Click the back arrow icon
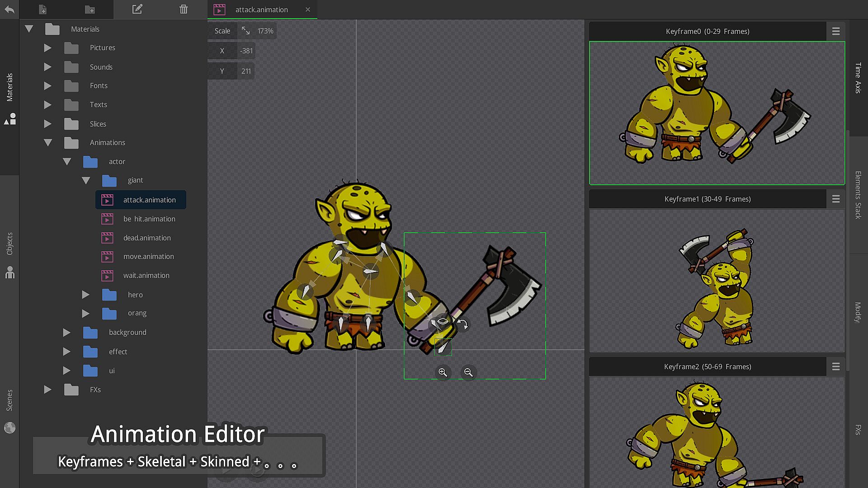The height and width of the screenshot is (488, 868). point(9,9)
